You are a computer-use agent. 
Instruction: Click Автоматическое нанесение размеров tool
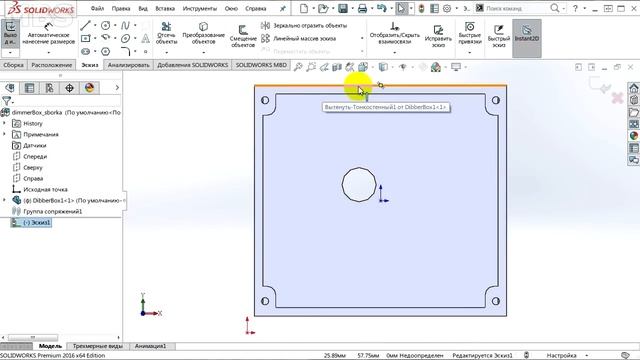coord(49,33)
